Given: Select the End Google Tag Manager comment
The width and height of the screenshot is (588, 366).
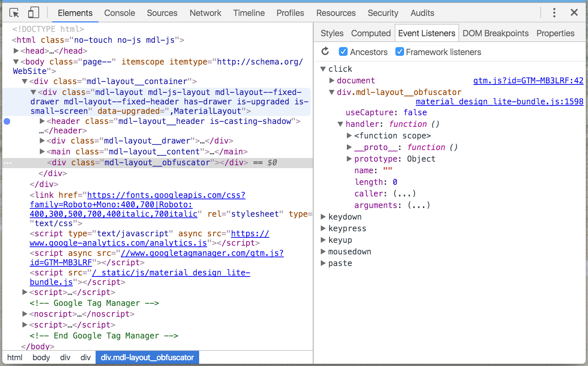Looking at the screenshot, I should [104, 336].
